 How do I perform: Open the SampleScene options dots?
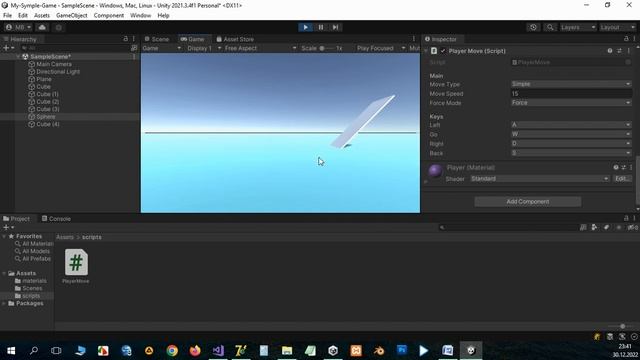click(x=134, y=57)
